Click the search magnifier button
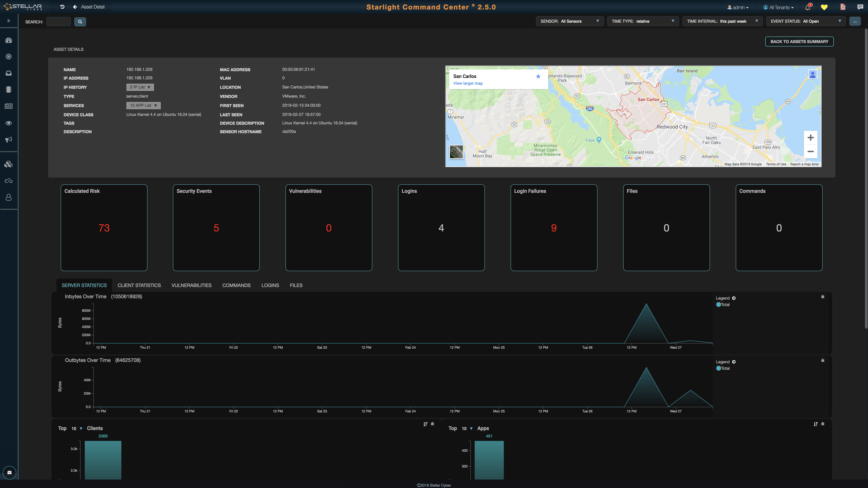 tap(80, 22)
